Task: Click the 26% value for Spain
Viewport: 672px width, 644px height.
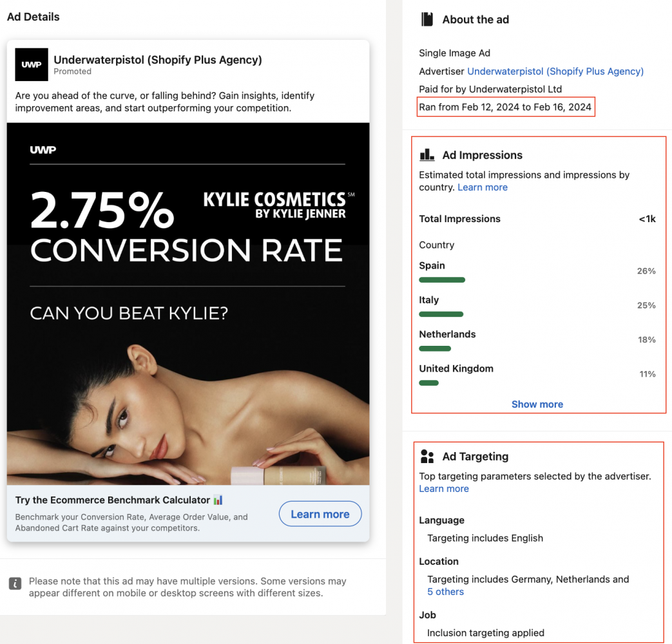Action: (x=646, y=270)
